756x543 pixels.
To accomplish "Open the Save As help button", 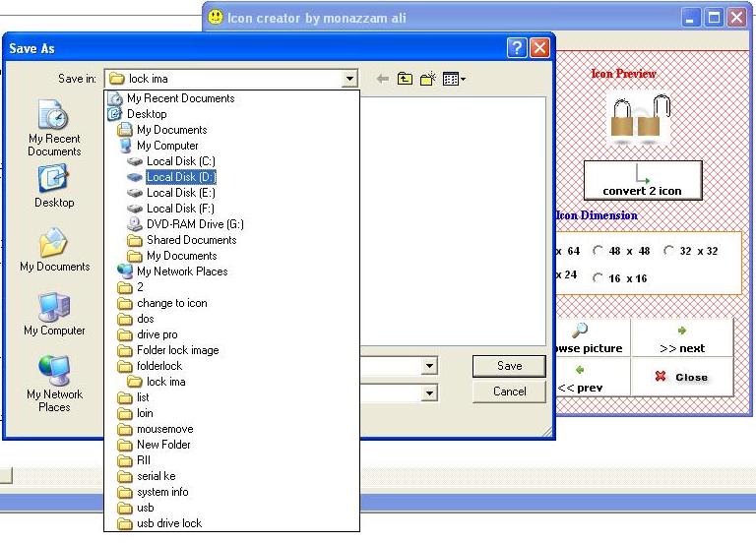I will pyautogui.click(x=517, y=47).
